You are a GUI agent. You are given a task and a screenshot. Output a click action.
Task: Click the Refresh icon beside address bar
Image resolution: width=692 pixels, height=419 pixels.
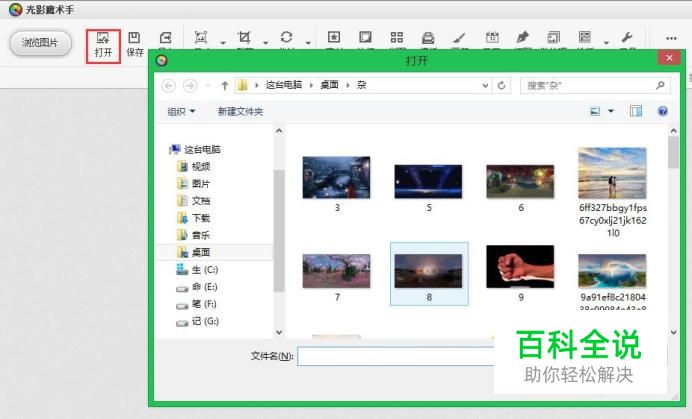(x=501, y=85)
